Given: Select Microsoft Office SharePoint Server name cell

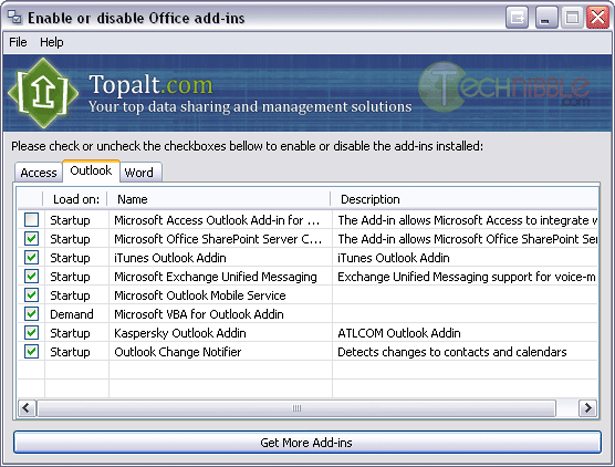Looking at the screenshot, I should [x=218, y=239].
